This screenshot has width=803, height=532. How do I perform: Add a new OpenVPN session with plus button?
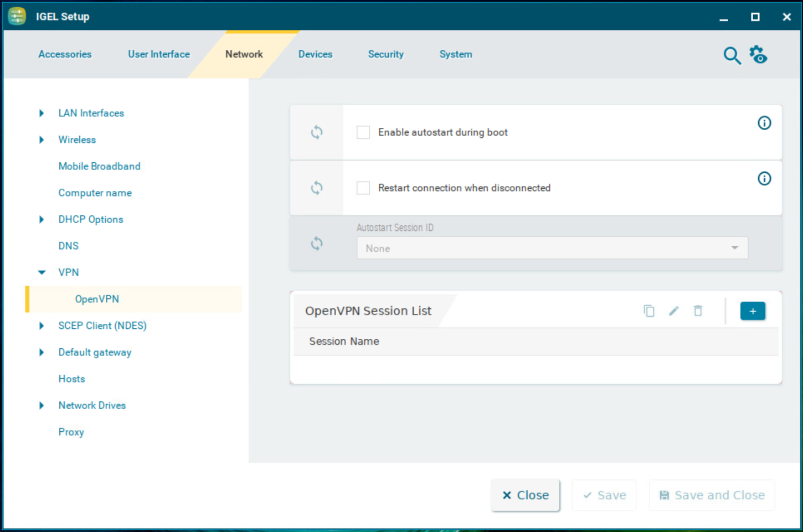click(752, 311)
